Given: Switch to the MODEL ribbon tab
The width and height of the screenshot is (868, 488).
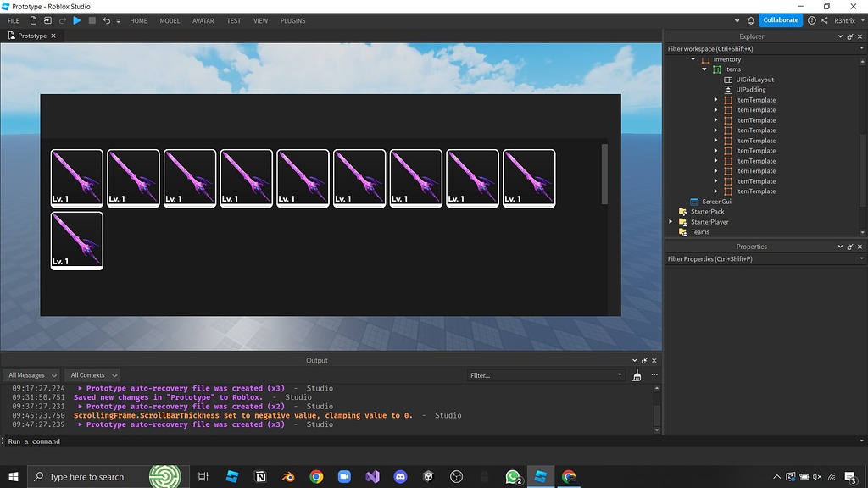Looking at the screenshot, I should (170, 20).
